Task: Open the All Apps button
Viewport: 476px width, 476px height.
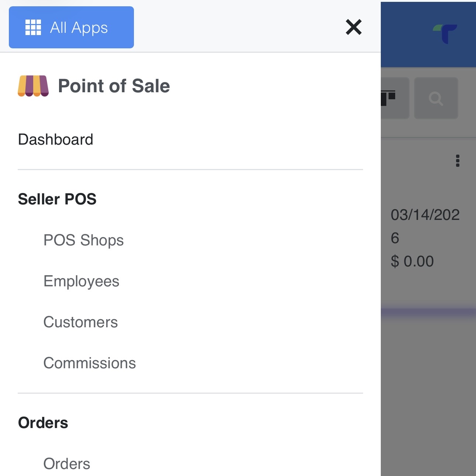Action: click(x=71, y=27)
